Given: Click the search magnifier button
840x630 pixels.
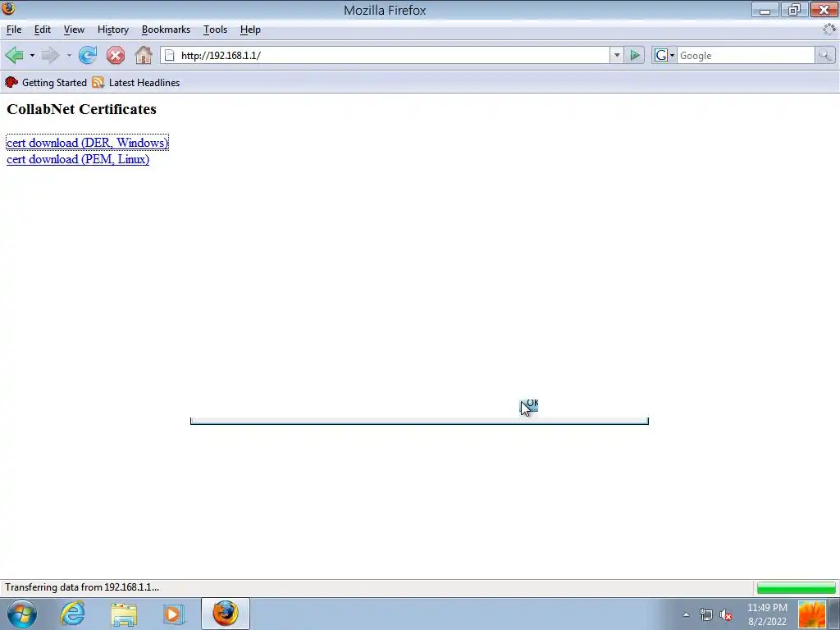Looking at the screenshot, I should [x=825, y=55].
